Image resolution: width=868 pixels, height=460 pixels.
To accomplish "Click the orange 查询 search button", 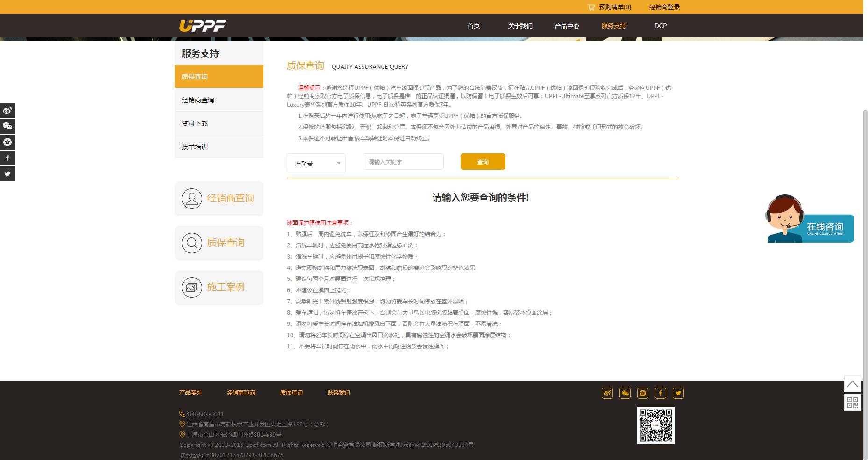I will point(483,162).
